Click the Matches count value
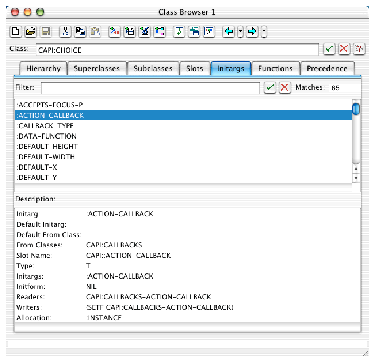The image size is (377, 364). [x=335, y=88]
